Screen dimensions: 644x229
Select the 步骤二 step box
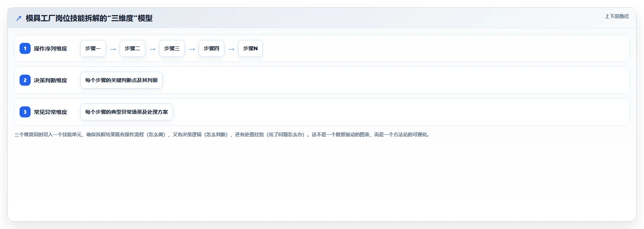click(x=132, y=48)
